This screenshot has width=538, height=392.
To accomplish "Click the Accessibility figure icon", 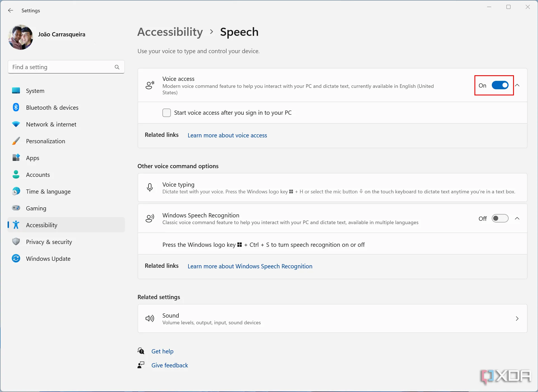I will (16, 225).
